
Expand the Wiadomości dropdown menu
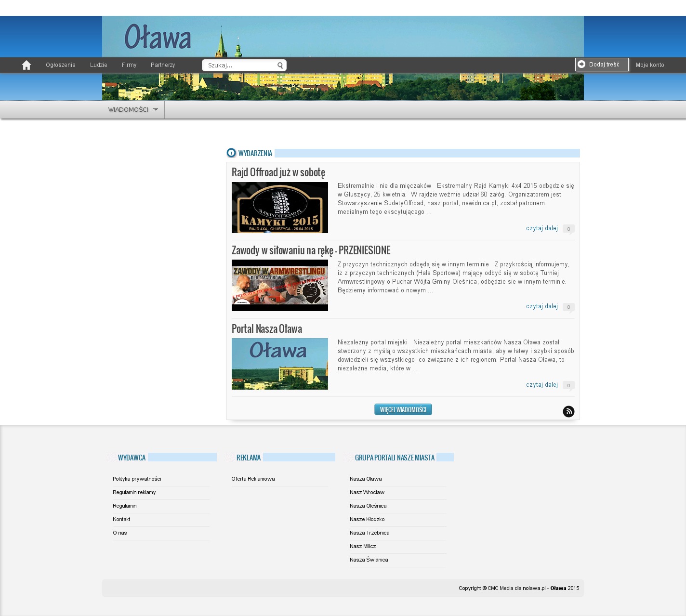(x=133, y=110)
